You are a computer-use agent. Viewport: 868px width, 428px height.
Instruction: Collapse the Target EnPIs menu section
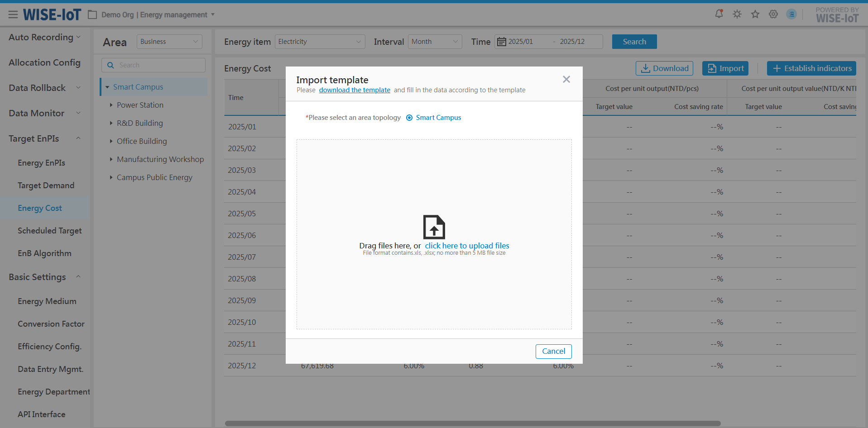[x=78, y=138]
